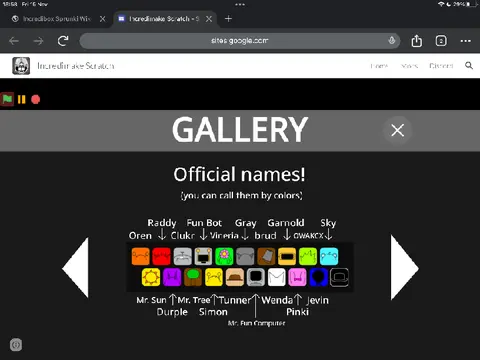Open the Home page link
Viewport: 480px width, 360px height.
pyautogui.click(x=379, y=66)
